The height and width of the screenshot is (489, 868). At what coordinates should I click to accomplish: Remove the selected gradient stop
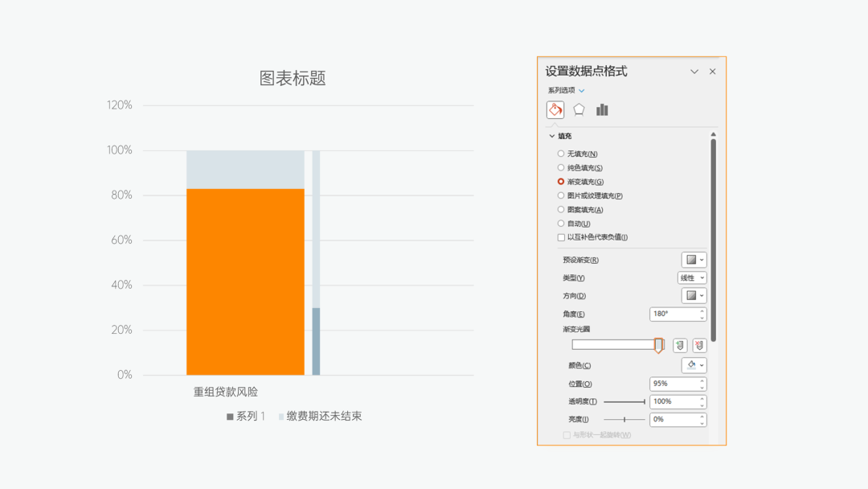(x=698, y=345)
